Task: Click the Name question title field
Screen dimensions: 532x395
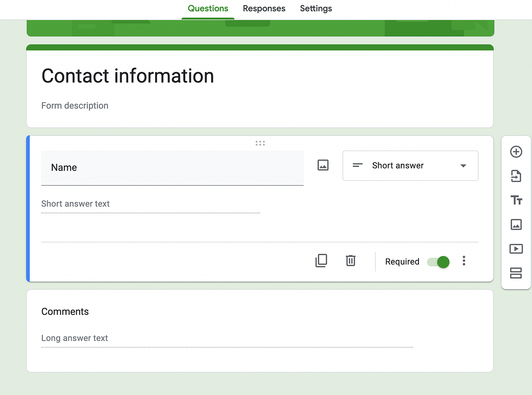Action: [x=172, y=167]
